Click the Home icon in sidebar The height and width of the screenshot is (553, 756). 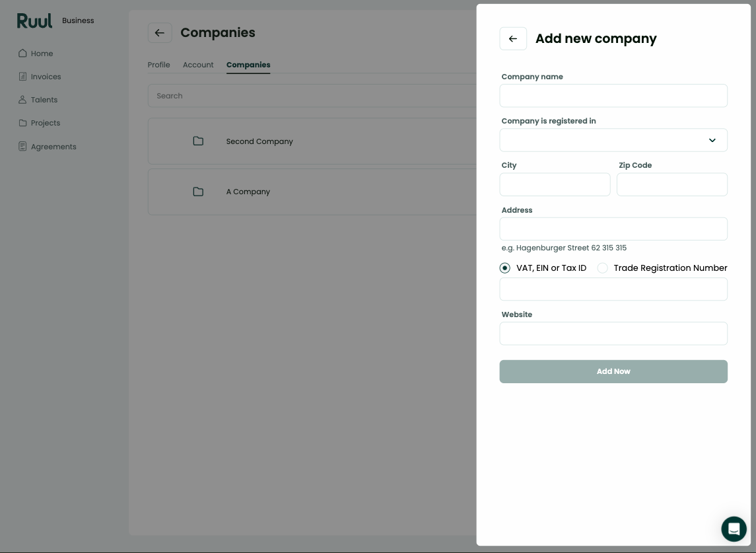pos(22,53)
